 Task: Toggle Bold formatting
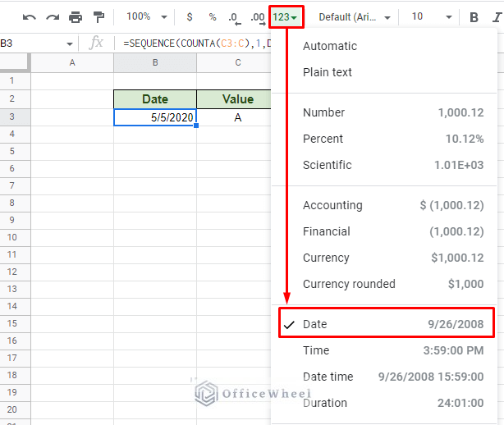474,17
